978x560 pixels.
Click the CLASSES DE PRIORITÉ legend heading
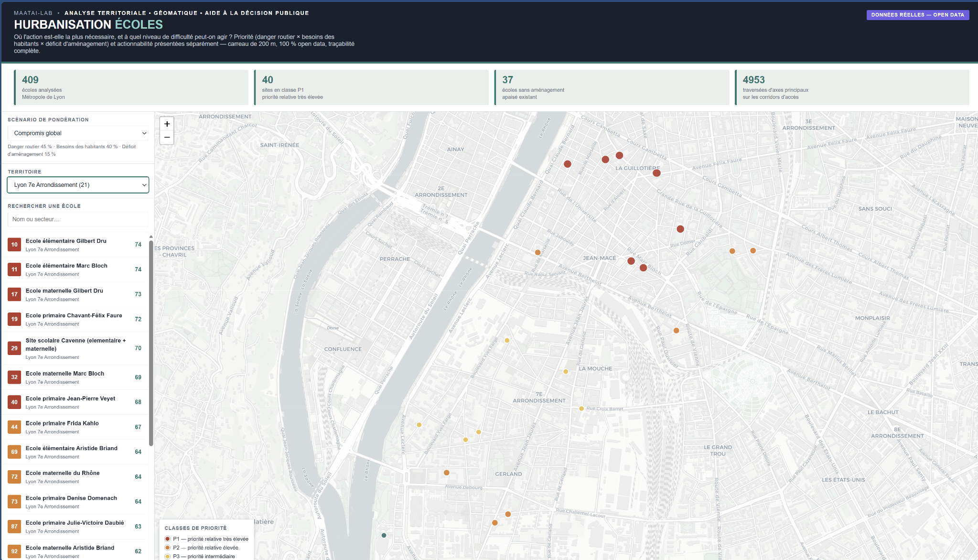(x=195, y=528)
